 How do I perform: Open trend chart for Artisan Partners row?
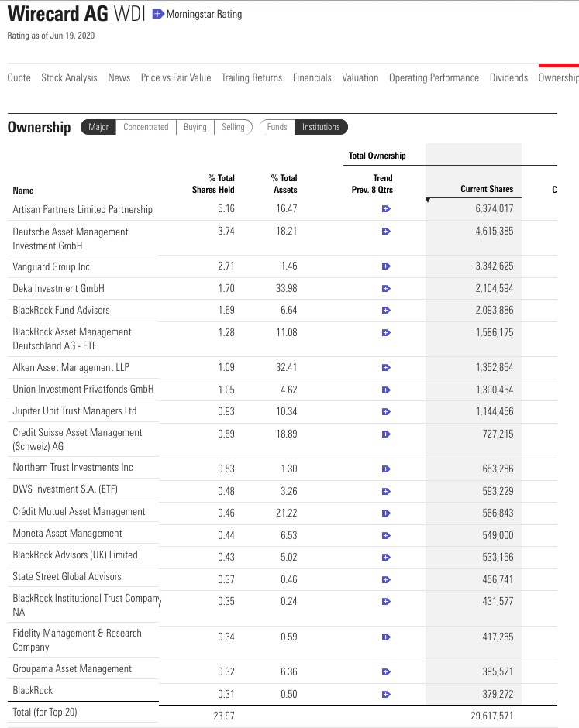386,209
